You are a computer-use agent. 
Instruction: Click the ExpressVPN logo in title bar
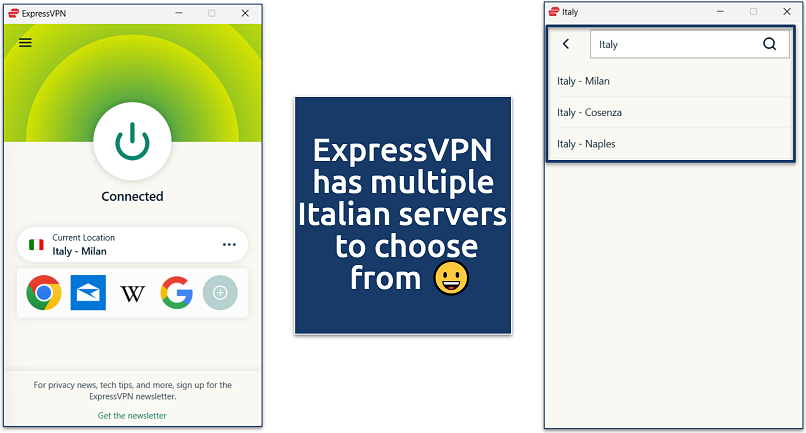pos(14,13)
